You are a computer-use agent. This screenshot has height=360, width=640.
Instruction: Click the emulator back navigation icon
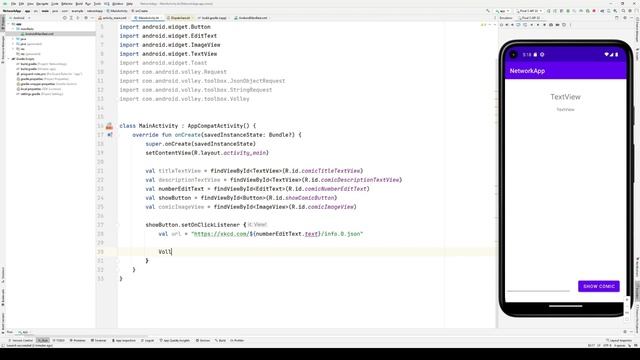(x=532, y=24)
